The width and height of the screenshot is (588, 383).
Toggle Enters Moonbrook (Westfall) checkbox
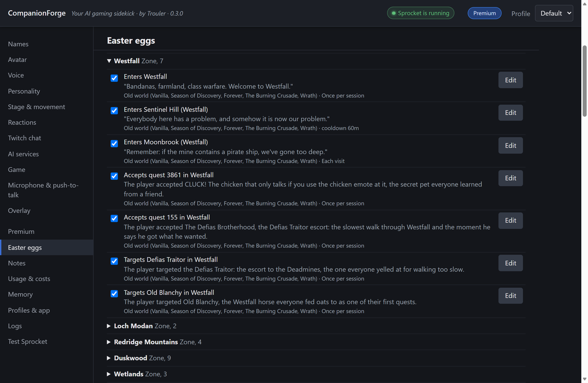pyautogui.click(x=114, y=143)
